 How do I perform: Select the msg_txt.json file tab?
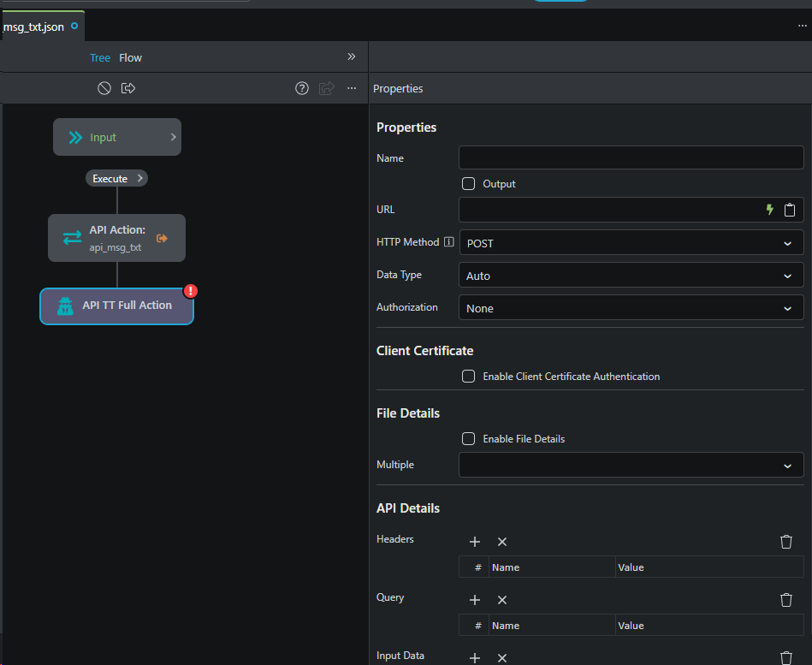click(x=34, y=27)
